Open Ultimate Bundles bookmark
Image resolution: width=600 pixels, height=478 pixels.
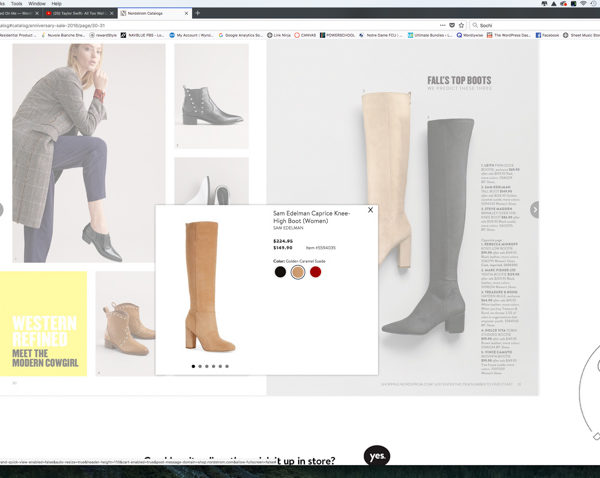430,35
